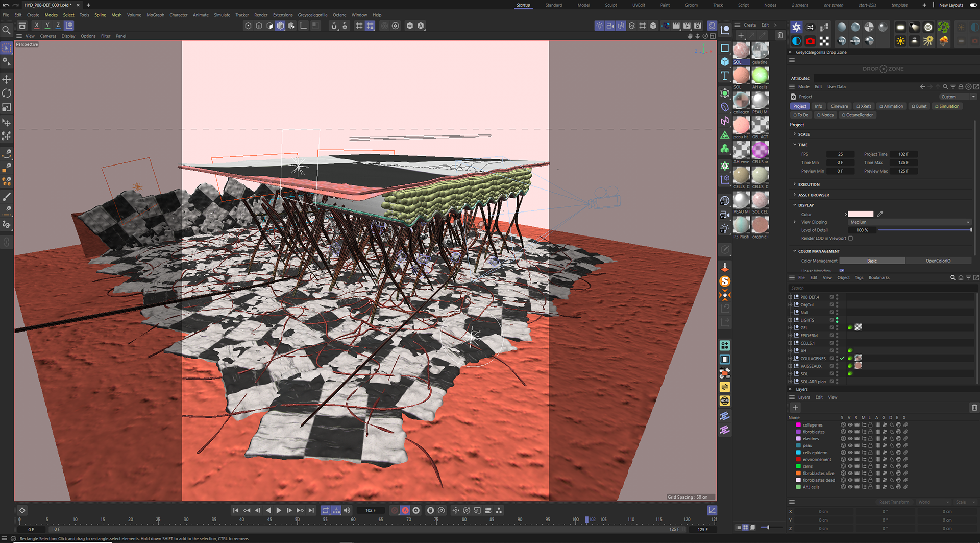Toggle visibility eye of peau layer

(850, 445)
